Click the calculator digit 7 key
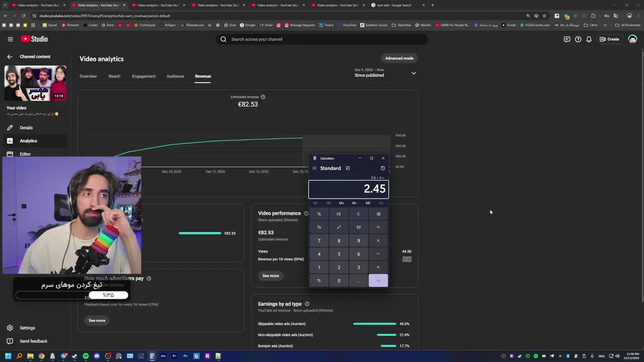Screen dimensions: 644x362 (x=319, y=240)
